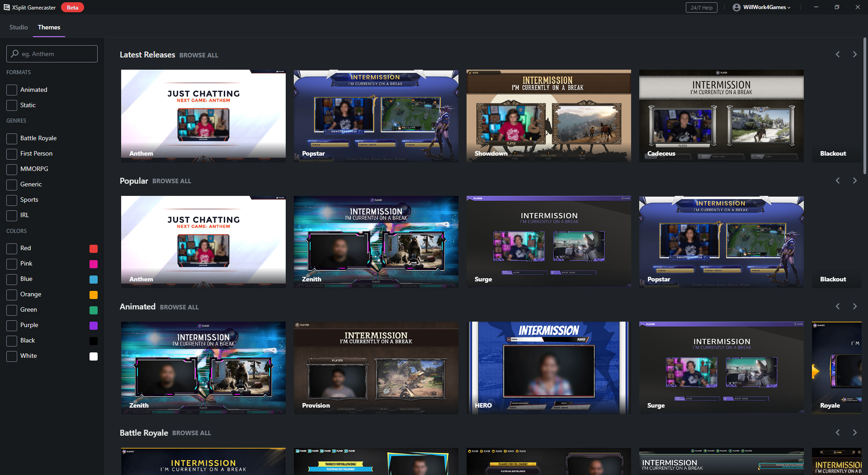Image resolution: width=868 pixels, height=475 pixels.
Task: Check the First Person genre filter
Action: 12,154
